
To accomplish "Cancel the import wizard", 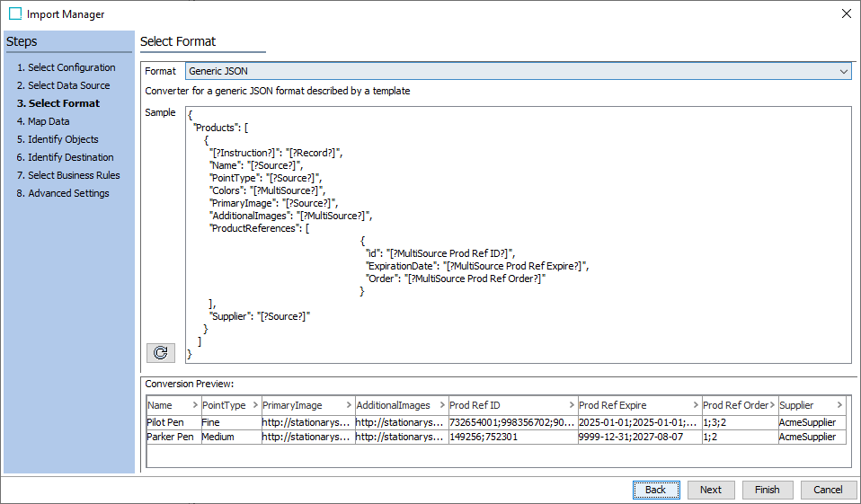I will pos(828,490).
